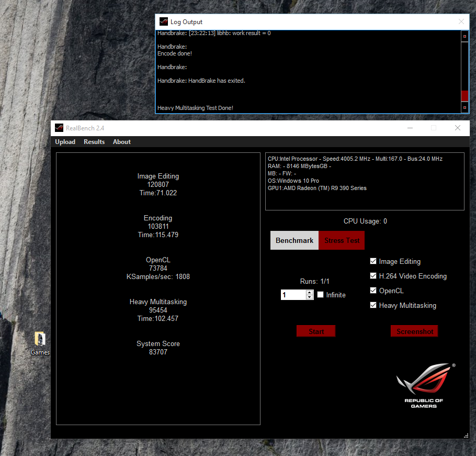Click the System Score 83707 value
476x456 pixels.
point(158,352)
